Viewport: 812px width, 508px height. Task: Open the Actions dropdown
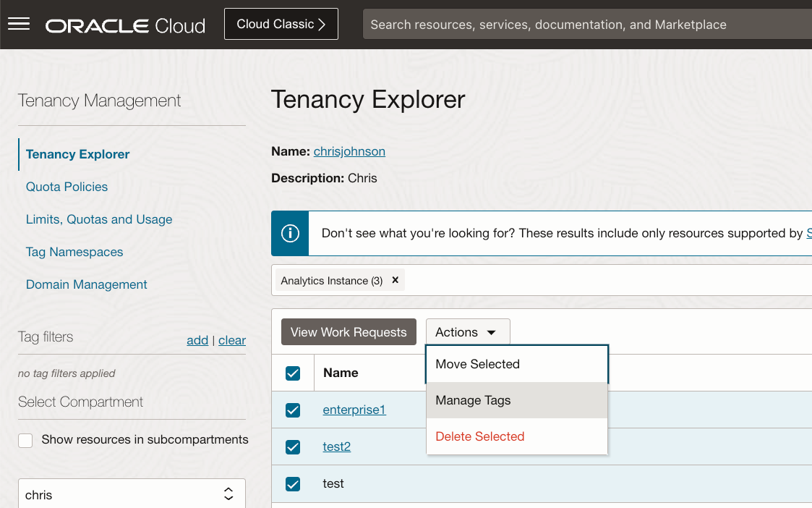coord(467,331)
